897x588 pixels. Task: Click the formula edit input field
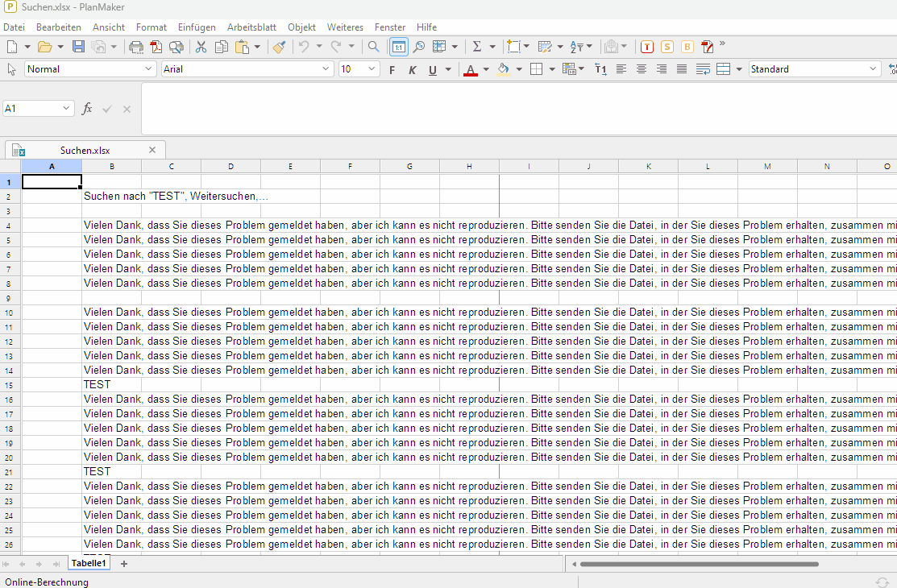pyautogui.click(x=519, y=109)
